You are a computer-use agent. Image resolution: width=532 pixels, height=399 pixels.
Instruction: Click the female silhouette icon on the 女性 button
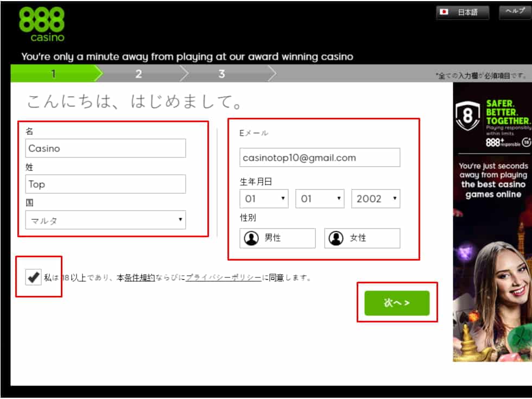coord(335,238)
